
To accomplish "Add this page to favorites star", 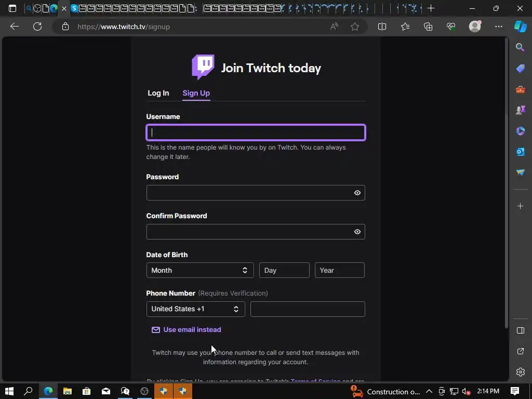I will [x=355, y=26].
